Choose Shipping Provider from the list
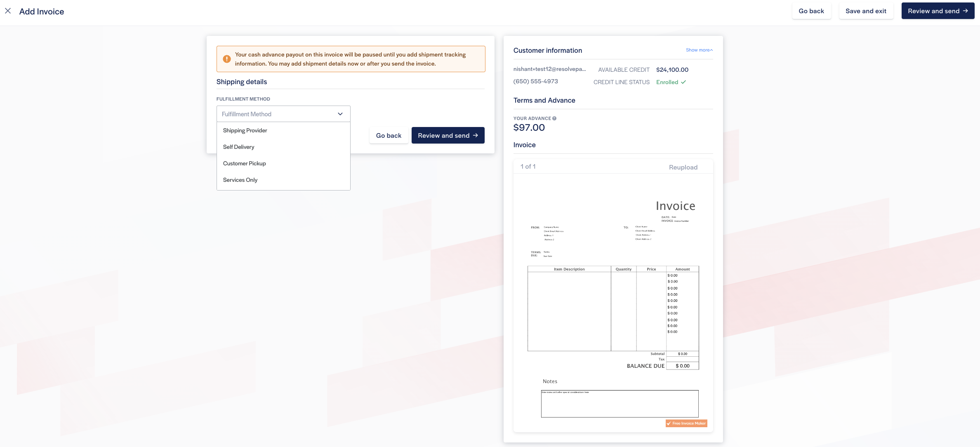Image resolution: width=980 pixels, height=447 pixels. (245, 131)
